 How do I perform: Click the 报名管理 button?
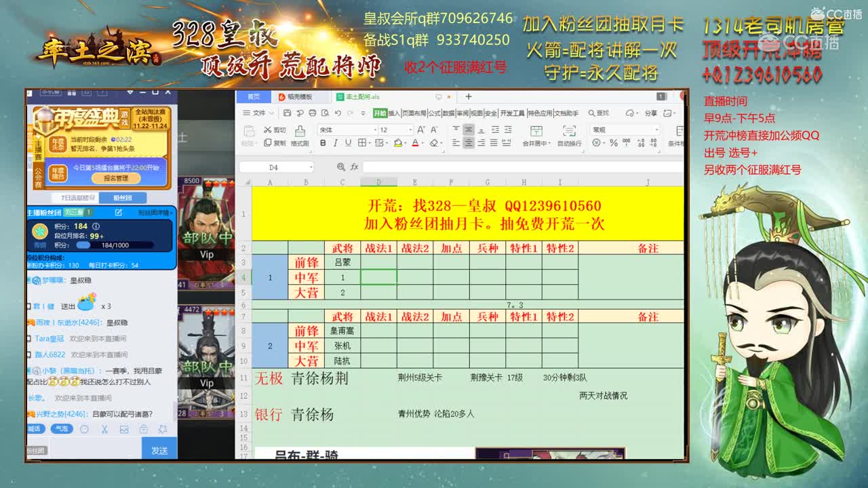tap(116, 178)
